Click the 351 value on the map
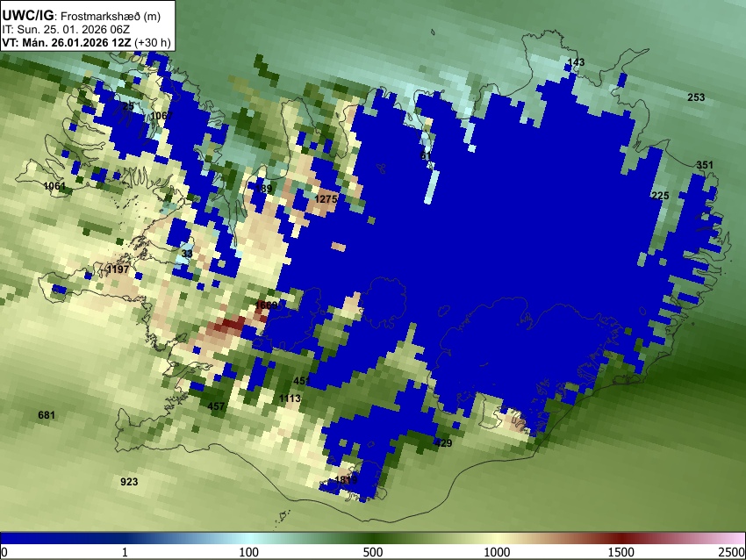The width and height of the screenshot is (746, 560). click(705, 165)
